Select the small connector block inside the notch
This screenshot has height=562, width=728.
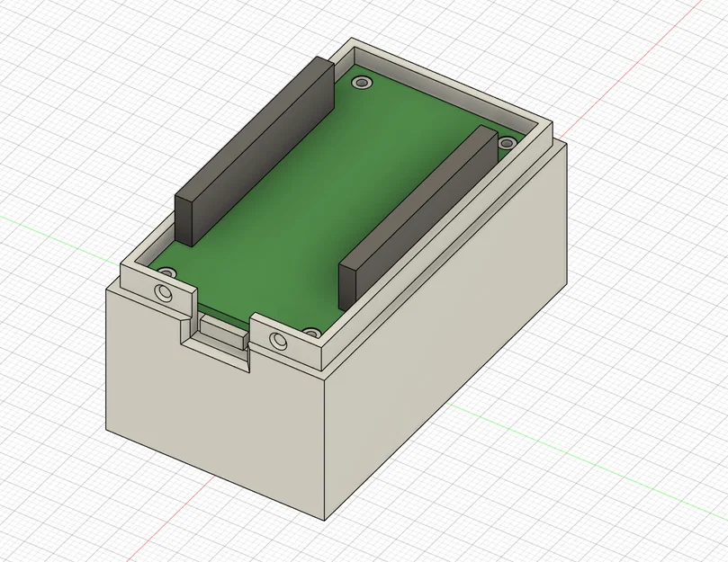(222, 331)
